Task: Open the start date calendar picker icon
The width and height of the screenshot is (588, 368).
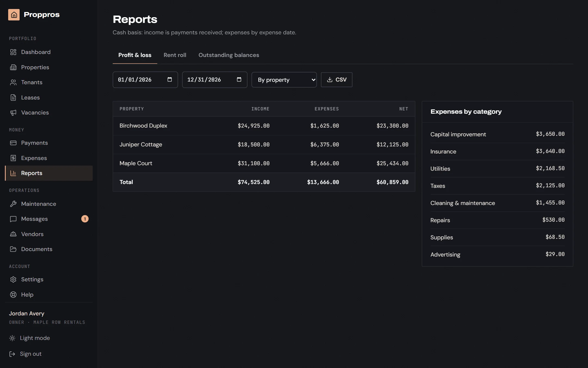Action: coord(170,80)
